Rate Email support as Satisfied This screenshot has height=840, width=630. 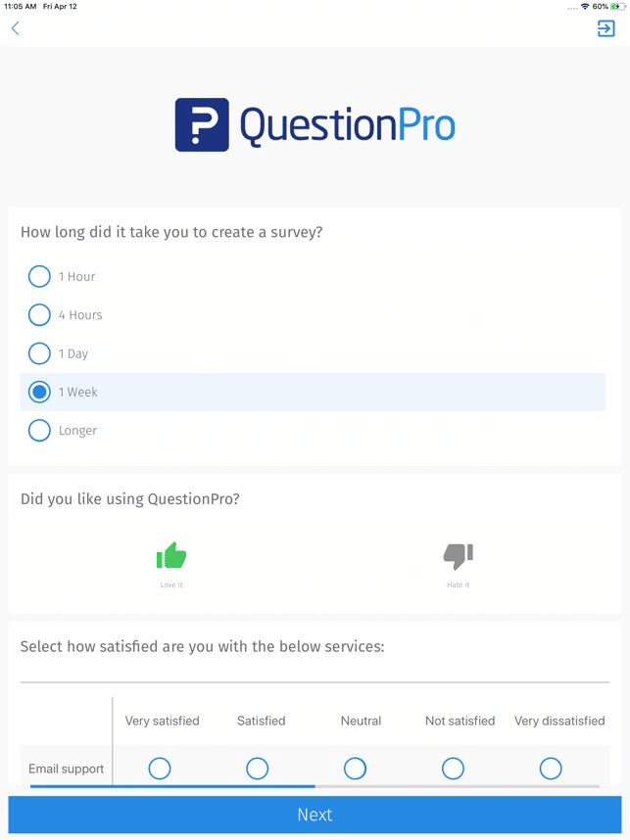(258, 769)
